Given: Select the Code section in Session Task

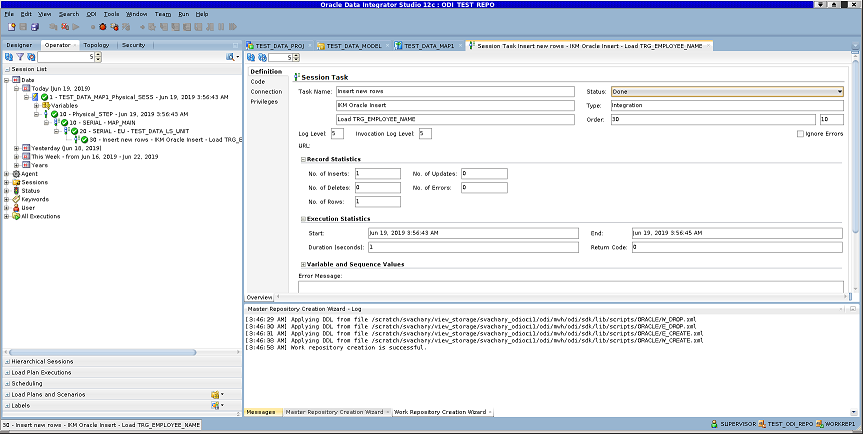Looking at the screenshot, I should point(258,81).
